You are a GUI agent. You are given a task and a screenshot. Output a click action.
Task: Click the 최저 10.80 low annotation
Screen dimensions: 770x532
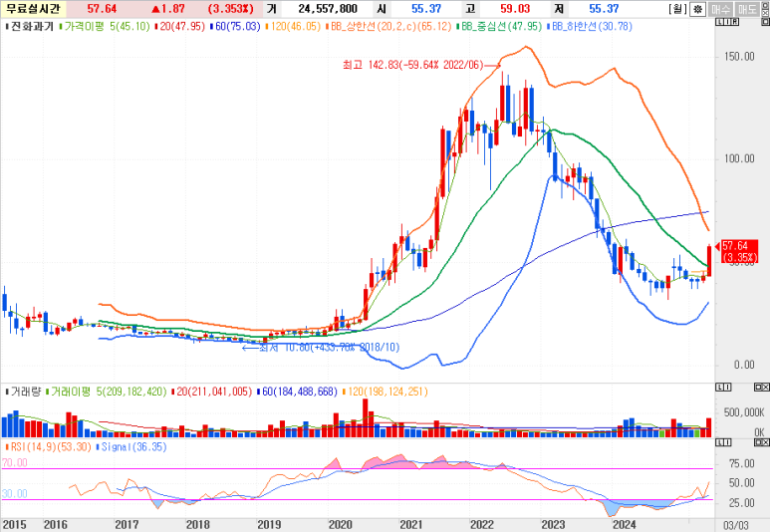[329, 348]
